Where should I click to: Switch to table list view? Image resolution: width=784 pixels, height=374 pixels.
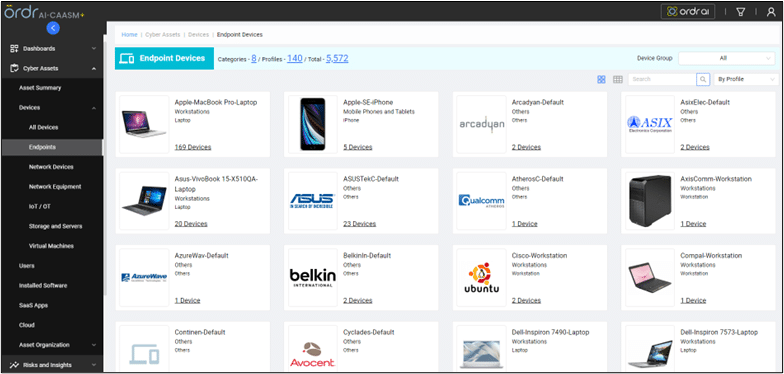click(x=618, y=79)
